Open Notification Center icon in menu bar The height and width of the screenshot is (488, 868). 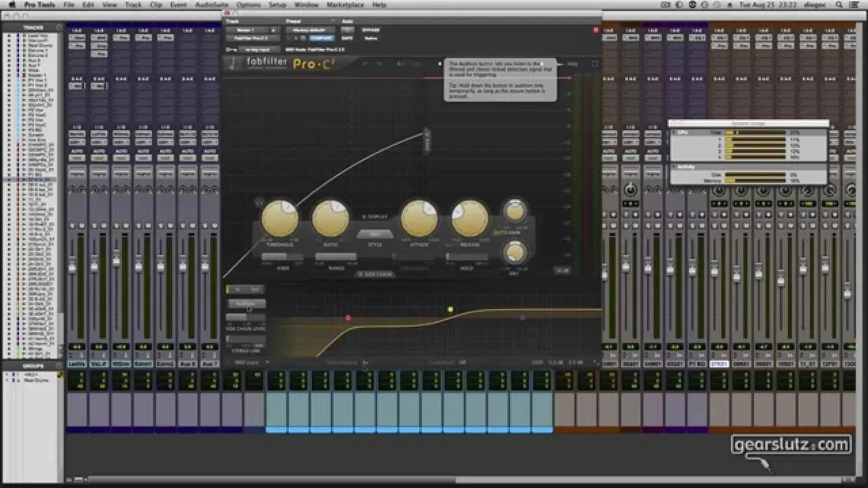point(855,5)
